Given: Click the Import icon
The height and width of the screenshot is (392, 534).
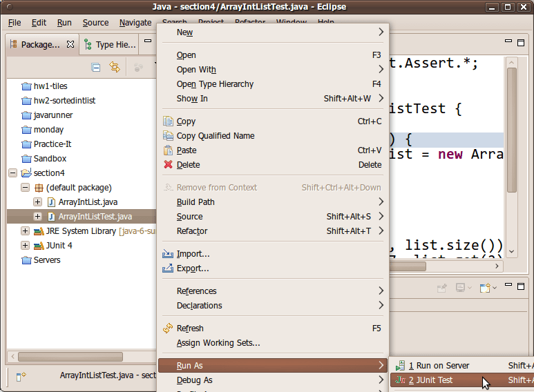Looking at the screenshot, I should click(x=168, y=254).
